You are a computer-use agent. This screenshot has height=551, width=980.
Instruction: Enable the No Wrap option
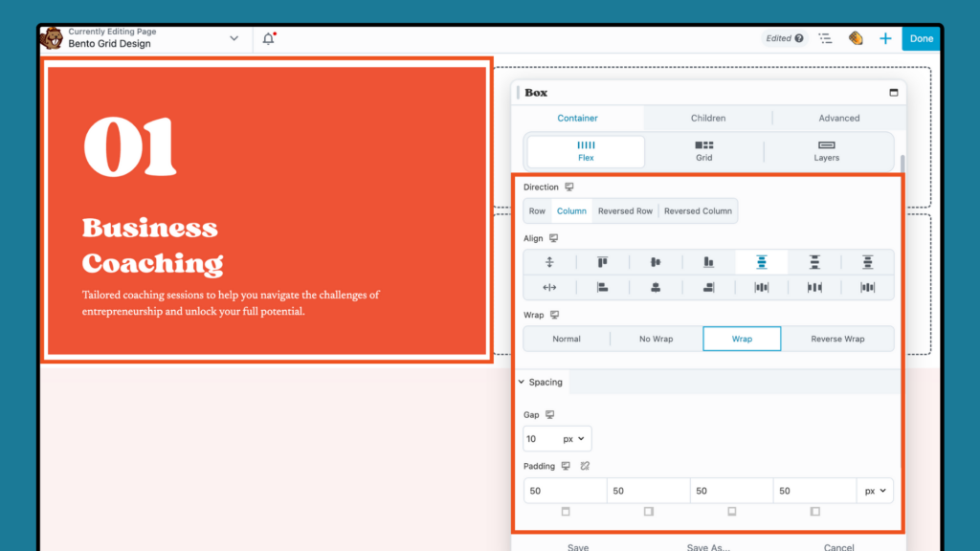coord(655,339)
